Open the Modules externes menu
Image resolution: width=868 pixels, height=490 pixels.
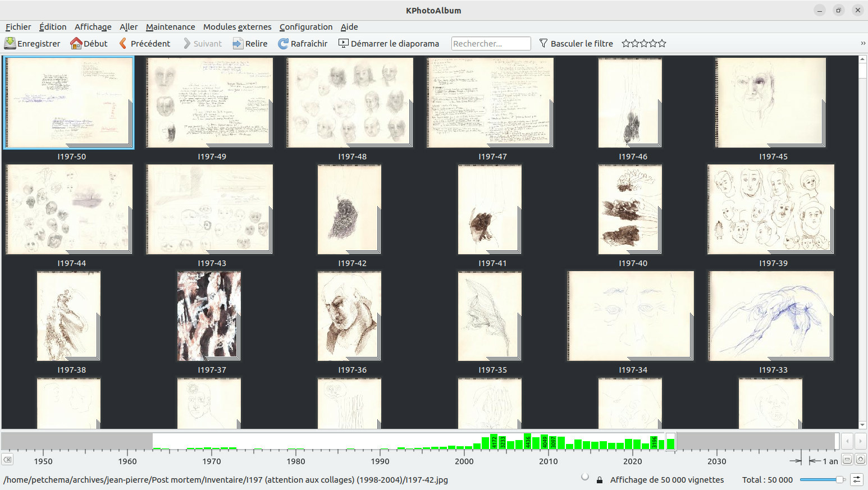[x=237, y=27]
